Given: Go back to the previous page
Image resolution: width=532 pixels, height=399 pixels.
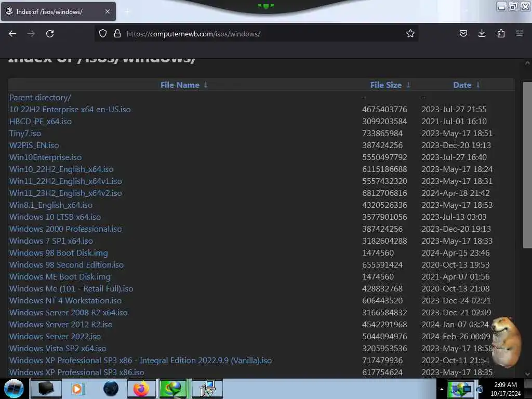Looking at the screenshot, I should (x=12, y=34).
